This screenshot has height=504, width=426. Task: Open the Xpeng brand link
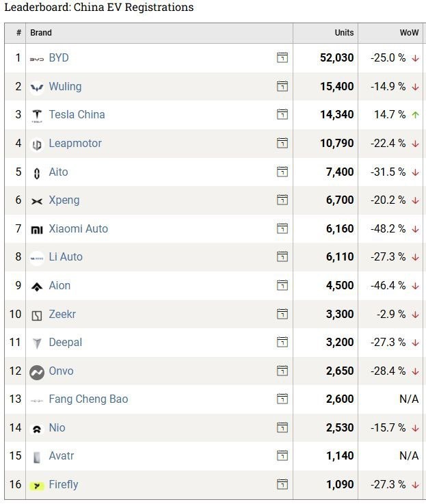click(x=64, y=200)
